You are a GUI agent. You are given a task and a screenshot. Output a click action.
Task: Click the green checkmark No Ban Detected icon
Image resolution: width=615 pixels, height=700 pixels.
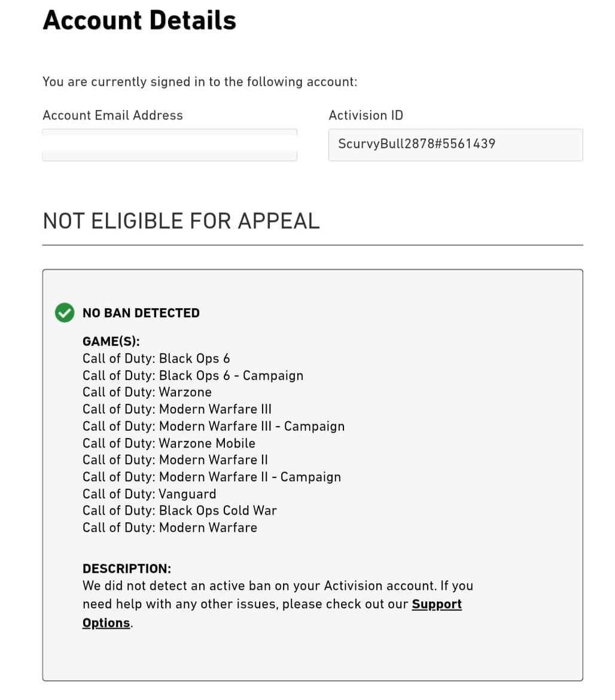pos(65,312)
